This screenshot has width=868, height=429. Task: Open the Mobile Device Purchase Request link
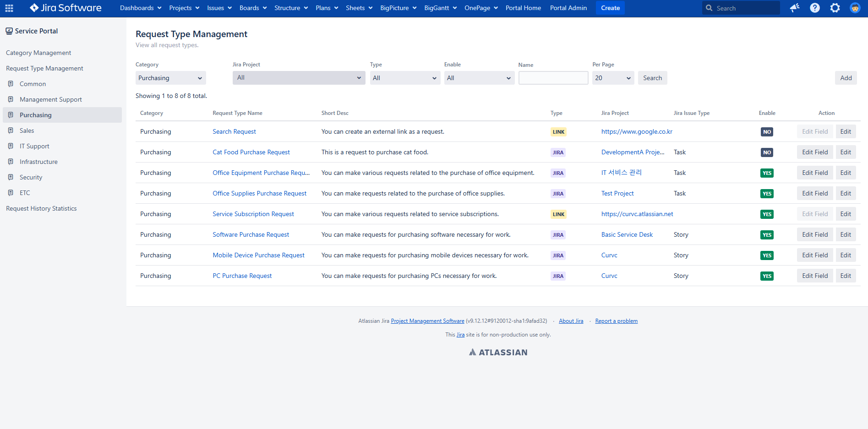tap(258, 255)
